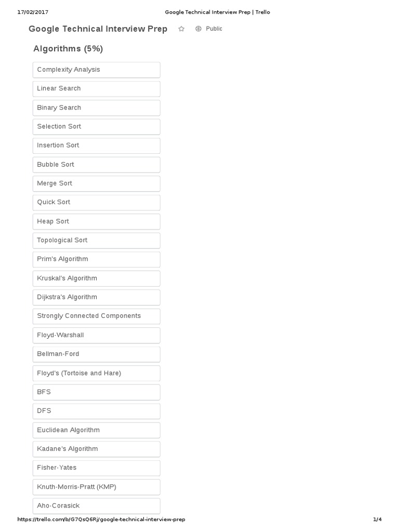This screenshot has height=532, width=399.
Task: Open the Topological Sort card
Action: 96,240
